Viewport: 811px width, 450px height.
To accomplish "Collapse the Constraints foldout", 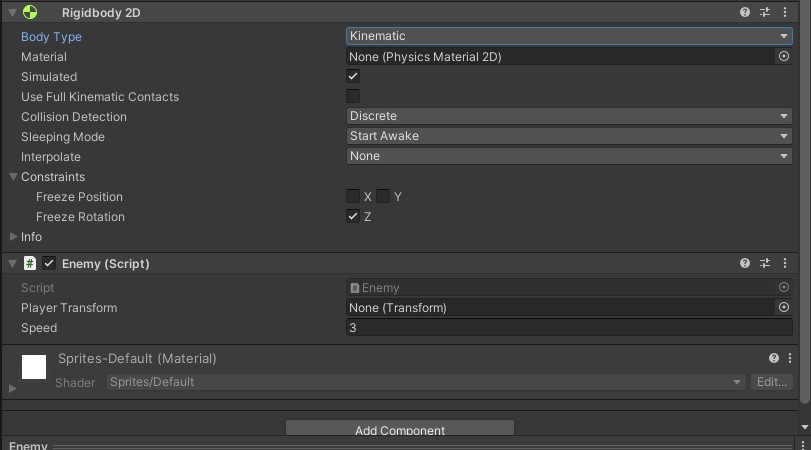I will [x=13, y=176].
